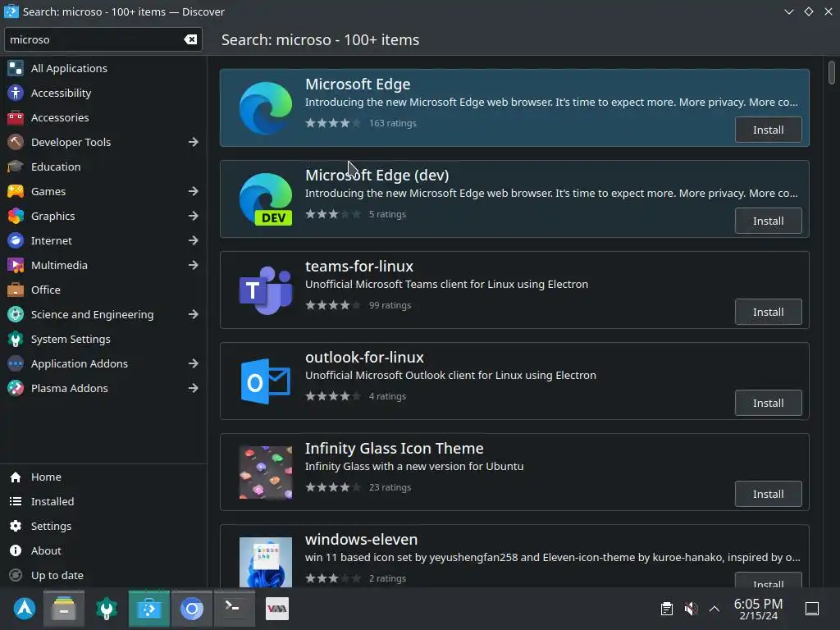The width and height of the screenshot is (840, 630).
Task: Select the Plasma Addons category
Action: pos(103,388)
